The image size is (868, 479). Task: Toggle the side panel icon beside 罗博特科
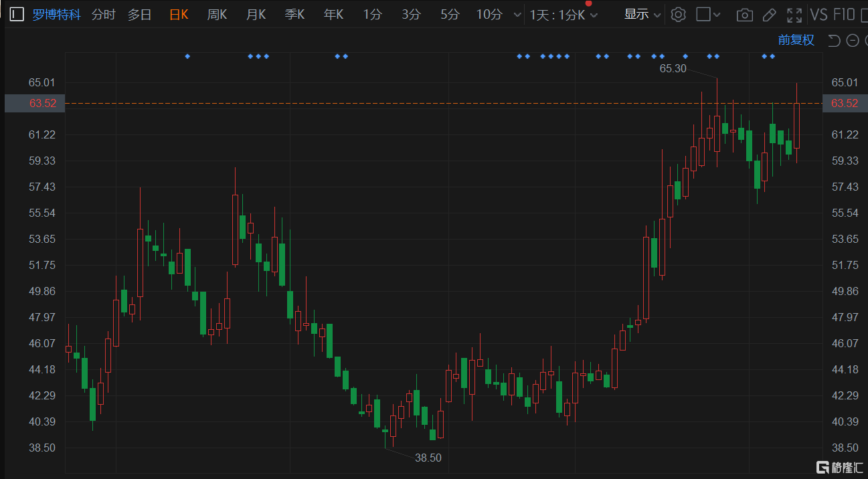16,14
